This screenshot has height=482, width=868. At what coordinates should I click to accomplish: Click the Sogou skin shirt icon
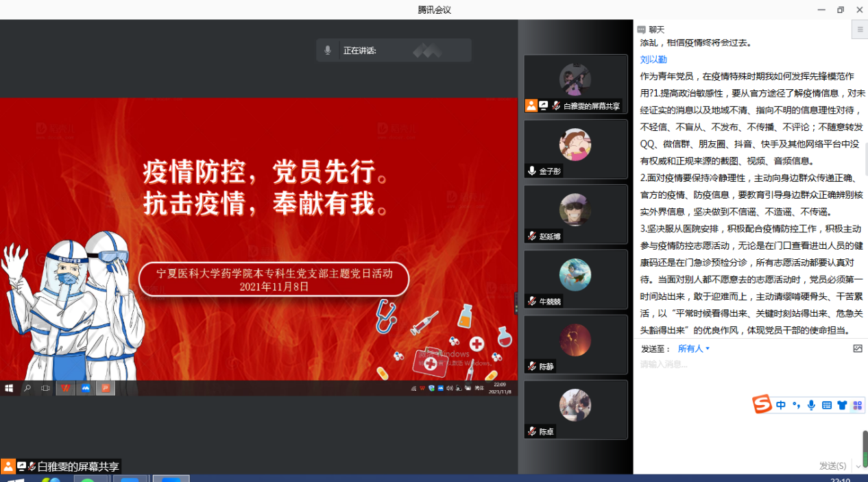pyautogui.click(x=842, y=405)
